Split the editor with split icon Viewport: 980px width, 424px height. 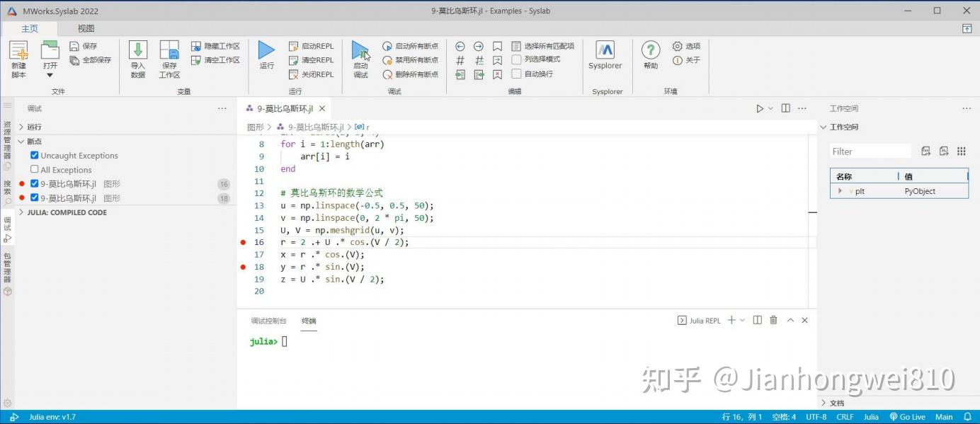coord(785,108)
